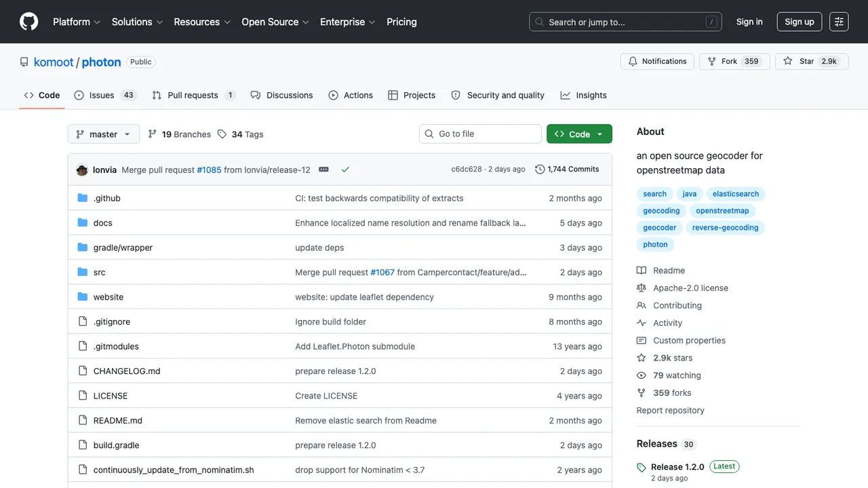View the Insights tab
868x488 pixels.
(584, 96)
